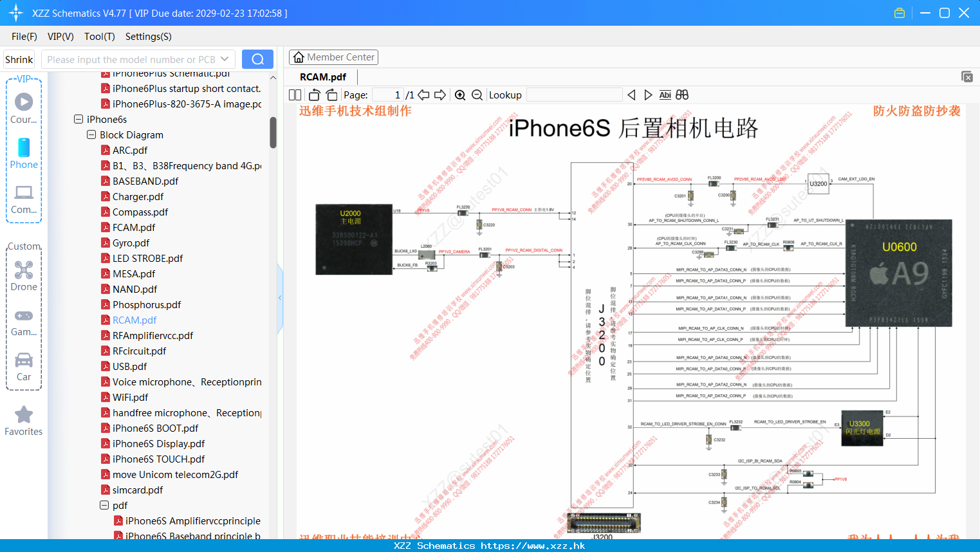Open Favorites star icon
Screen dimensions: 980x552
[x=24, y=421]
